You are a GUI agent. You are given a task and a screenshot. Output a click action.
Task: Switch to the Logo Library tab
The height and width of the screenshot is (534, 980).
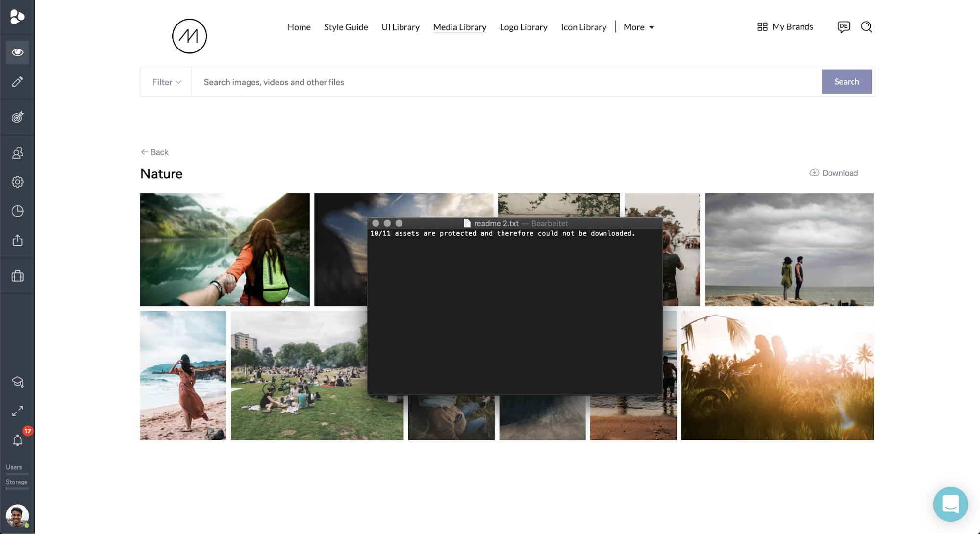[523, 27]
